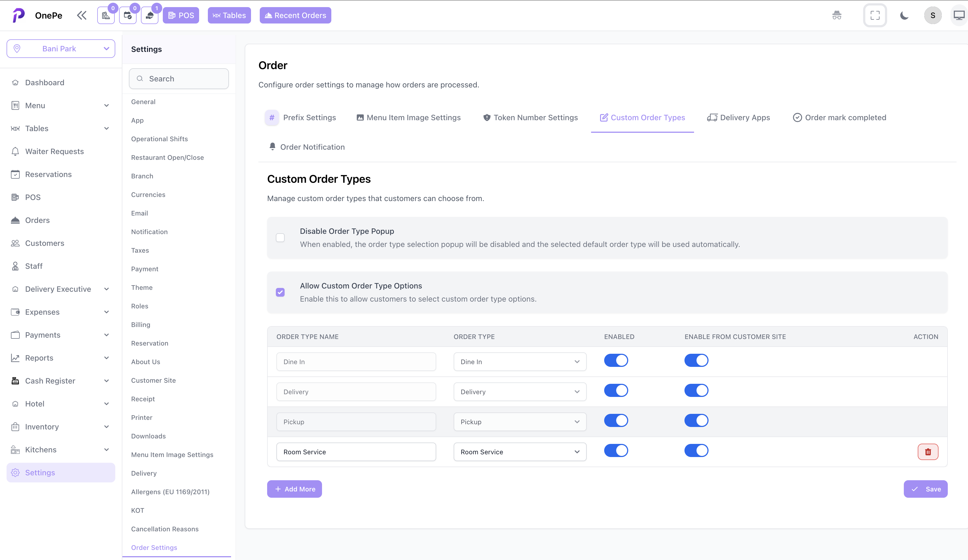Click the OnePe logo
This screenshot has height=560, width=968.
[19, 15]
